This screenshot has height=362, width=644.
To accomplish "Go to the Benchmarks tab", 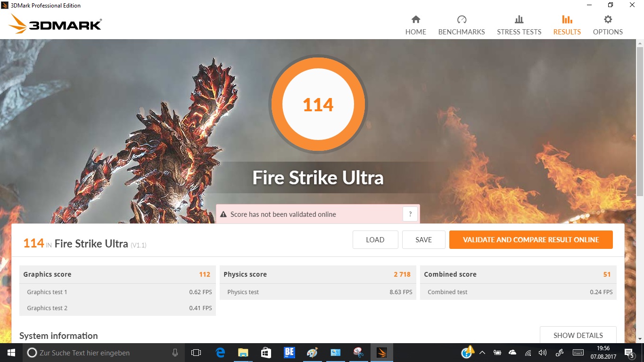I will tap(462, 25).
